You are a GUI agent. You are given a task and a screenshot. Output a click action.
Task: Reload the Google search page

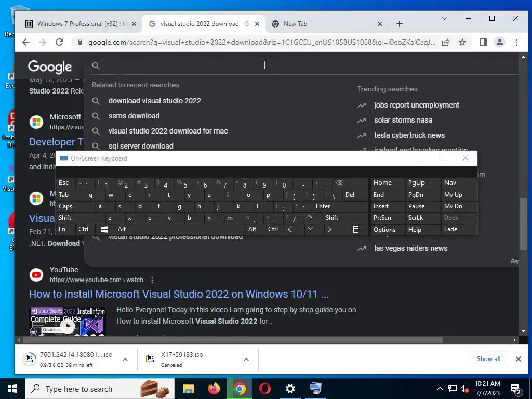click(59, 42)
